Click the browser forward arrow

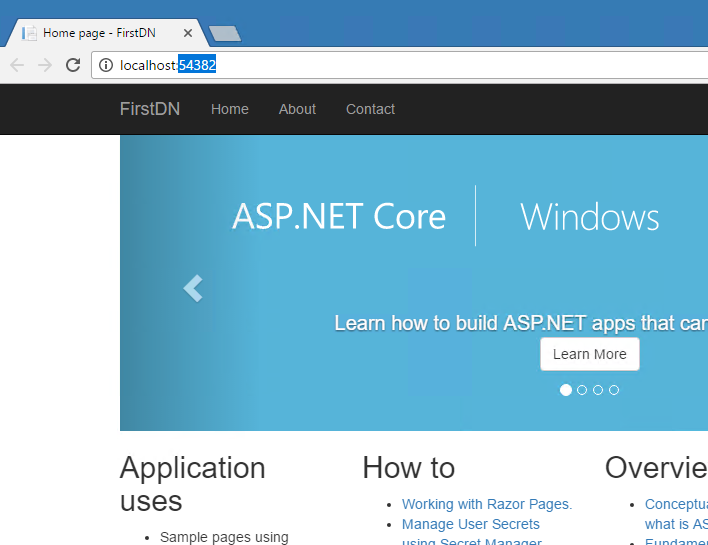pyautogui.click(x=45, y=65)
